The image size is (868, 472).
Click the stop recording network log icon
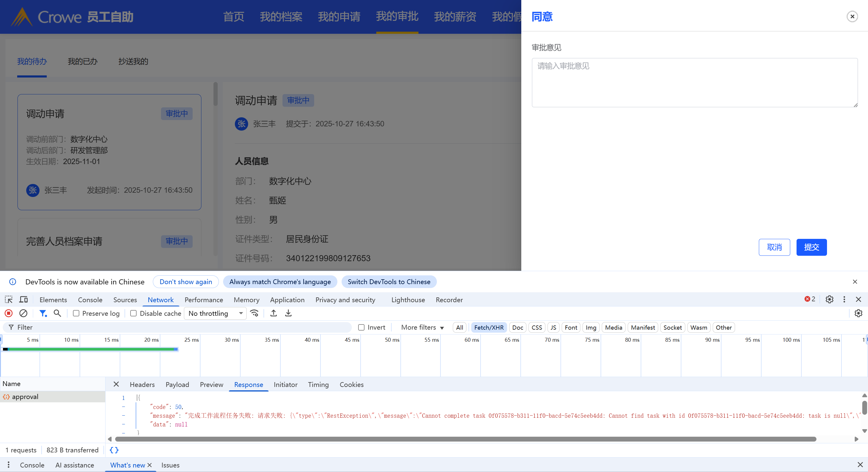[x=9, y=313]
